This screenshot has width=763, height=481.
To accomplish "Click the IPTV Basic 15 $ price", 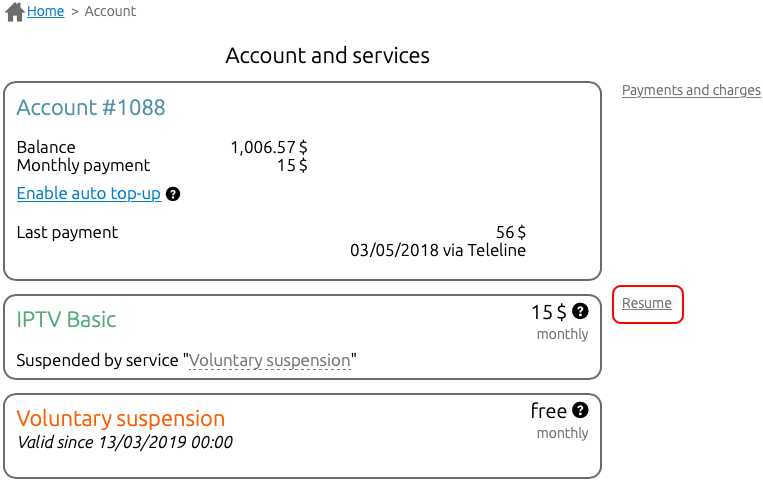I will point(549,312).
